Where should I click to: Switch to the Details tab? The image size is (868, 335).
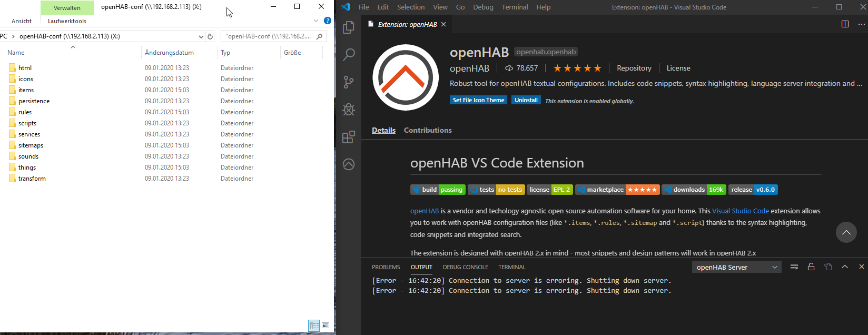point(383,130)
